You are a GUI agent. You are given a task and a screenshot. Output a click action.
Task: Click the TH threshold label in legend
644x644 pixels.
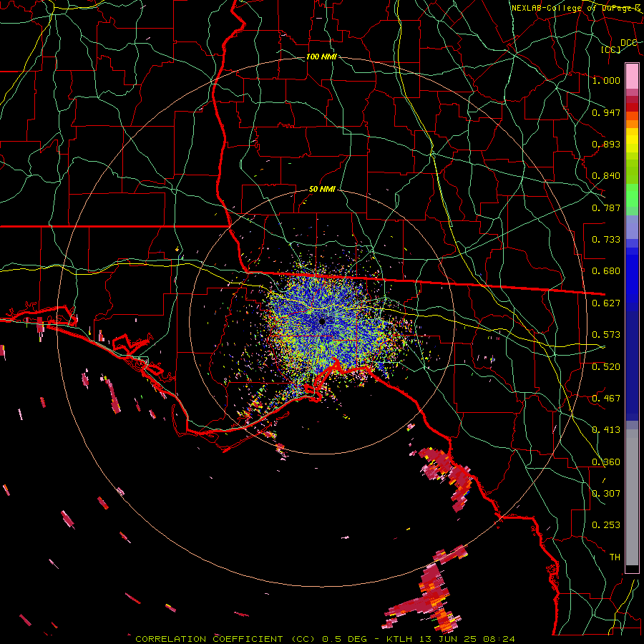click(615, 557)
